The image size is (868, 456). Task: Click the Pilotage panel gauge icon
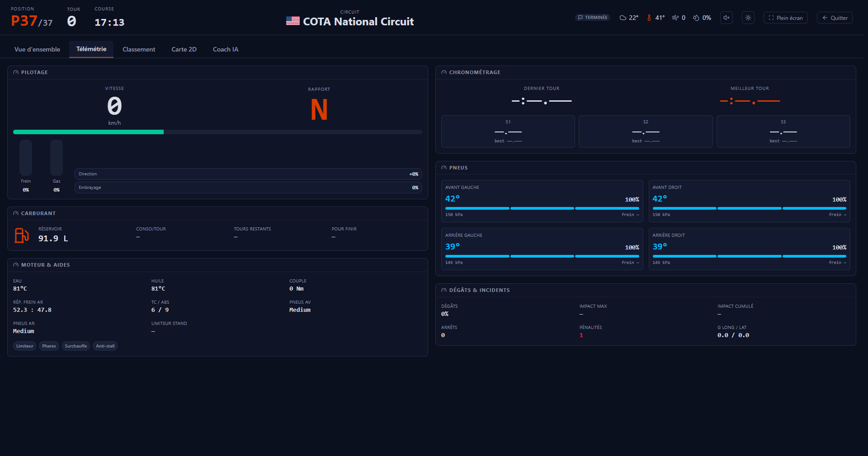click(16, 72)
